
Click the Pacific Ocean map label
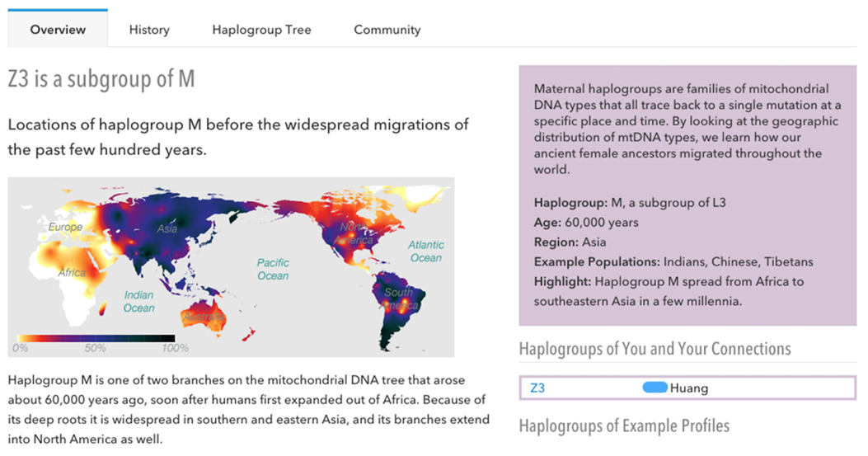(x=273, y=269)
